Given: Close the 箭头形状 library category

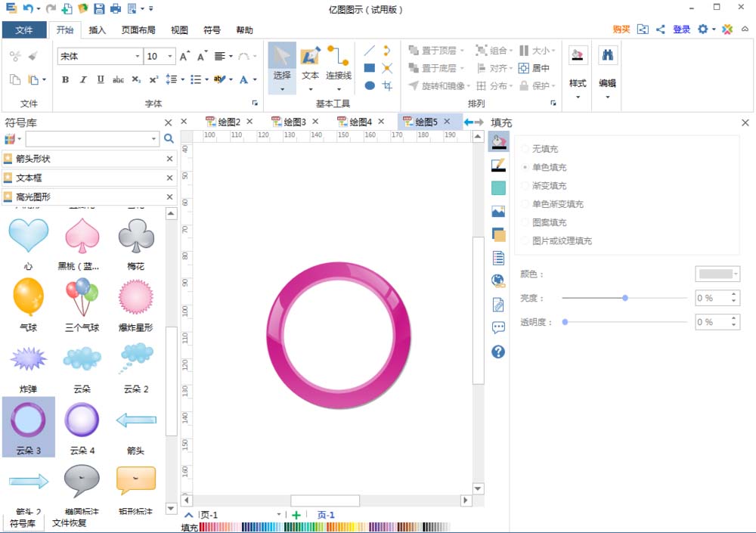Looking at the screenshot, I should pyautogui.click(x=169, y=159).
